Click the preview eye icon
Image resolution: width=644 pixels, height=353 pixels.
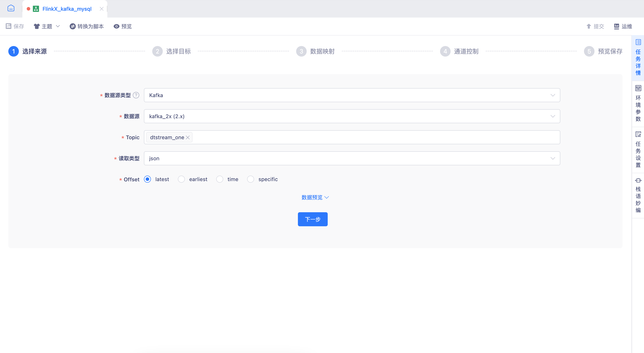116,26
